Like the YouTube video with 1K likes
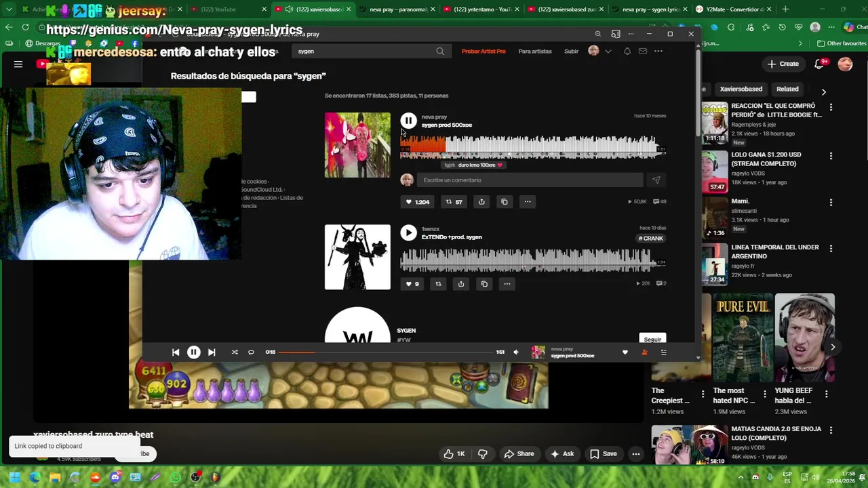Image resolution: width=868 pixels, height=488 pixels. [454, 454]
